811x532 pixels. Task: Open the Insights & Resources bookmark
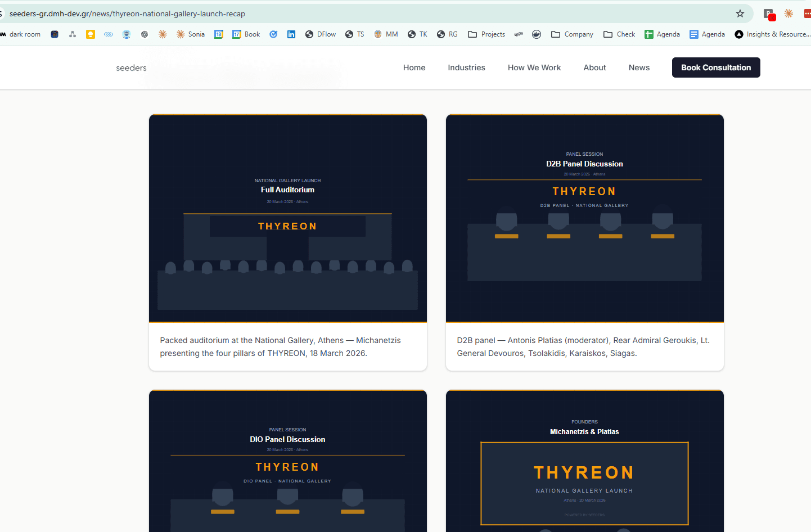pos(772,34)
